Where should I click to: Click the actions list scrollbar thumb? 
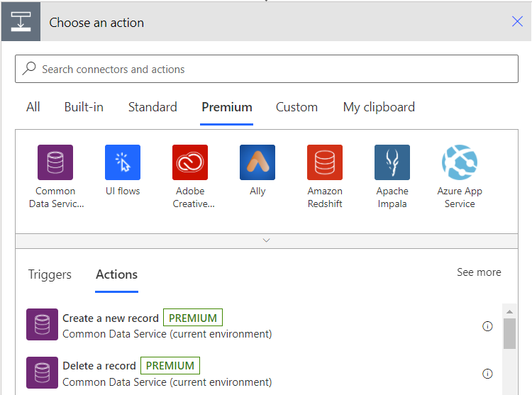[x=509, y=333]
